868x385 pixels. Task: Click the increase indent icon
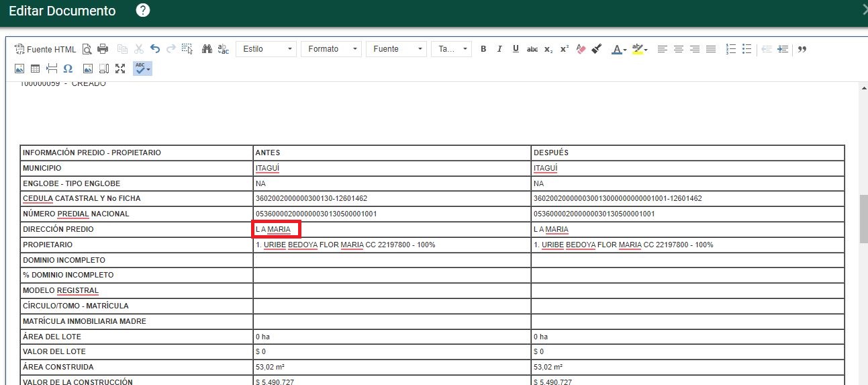[x=783, y=49]
